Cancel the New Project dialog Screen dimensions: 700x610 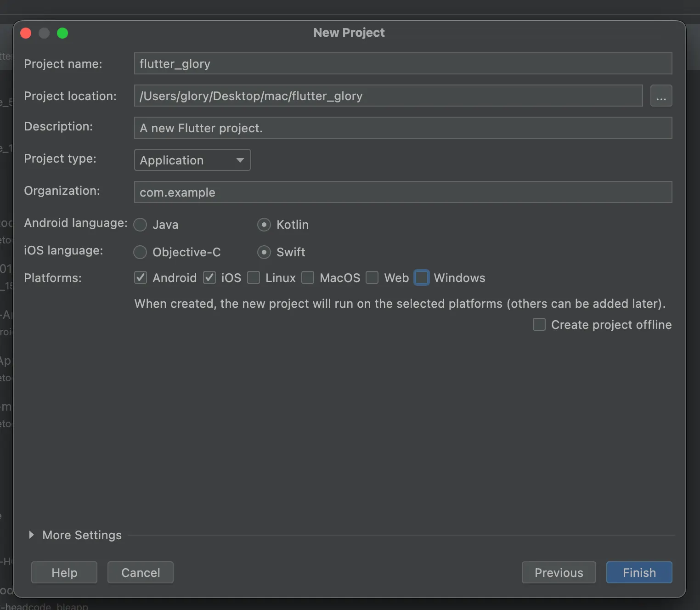[x=141, y=572]
